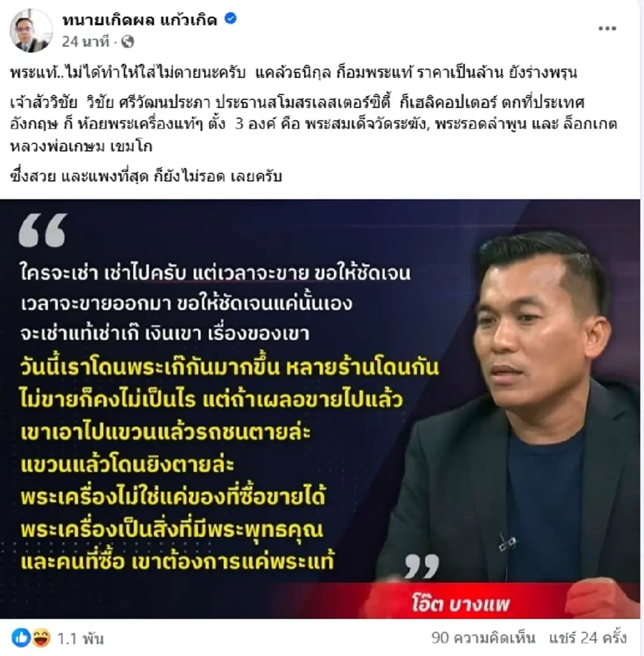Click the Haha laughing emoji reaction icon
The height and width of the screenshot is (656, 644).
pos(41,638)
